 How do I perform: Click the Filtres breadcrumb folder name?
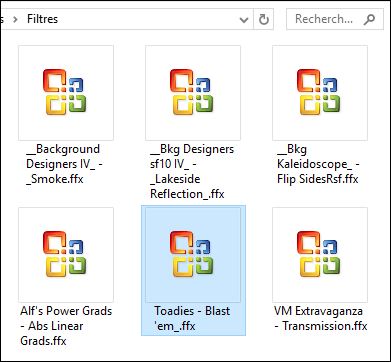pos(42,19)
